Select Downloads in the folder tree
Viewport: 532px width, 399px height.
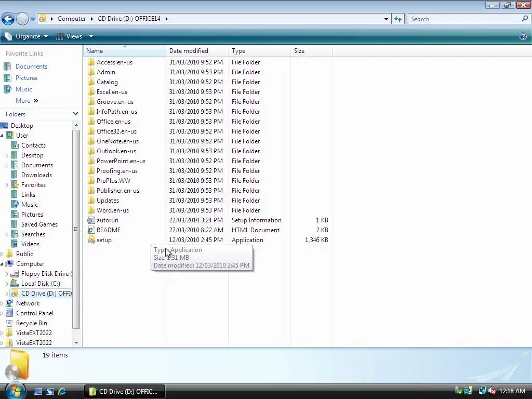pos(37,175)
